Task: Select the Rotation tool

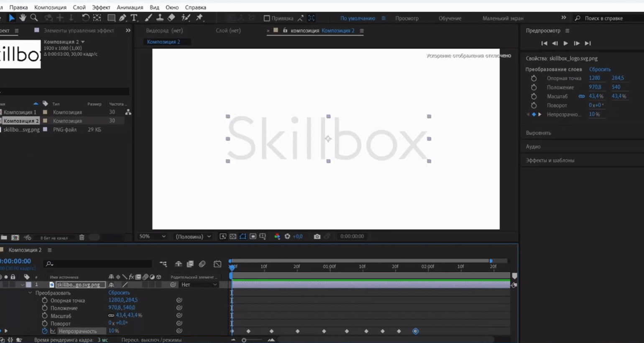Action: pos(85,18)
